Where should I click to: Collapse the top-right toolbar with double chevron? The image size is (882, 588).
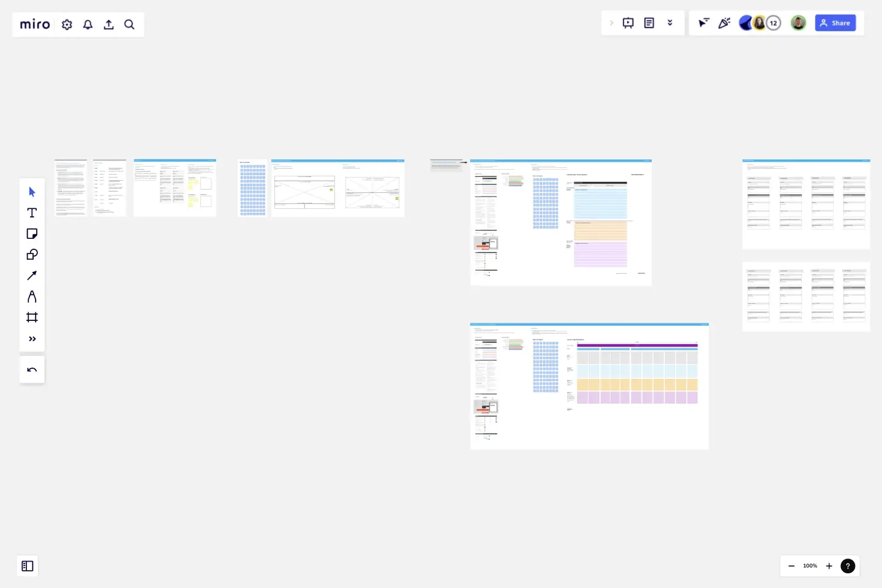[x=671, y=23]
